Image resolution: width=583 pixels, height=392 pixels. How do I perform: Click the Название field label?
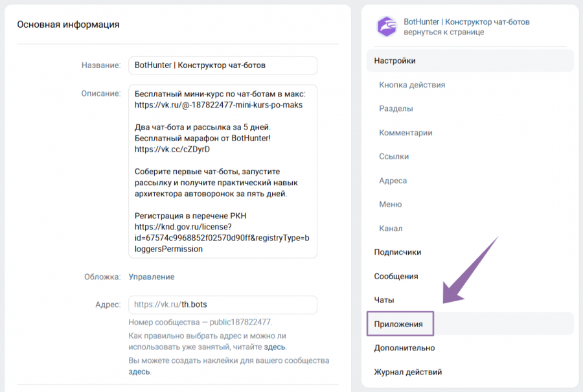pos(101,65)
